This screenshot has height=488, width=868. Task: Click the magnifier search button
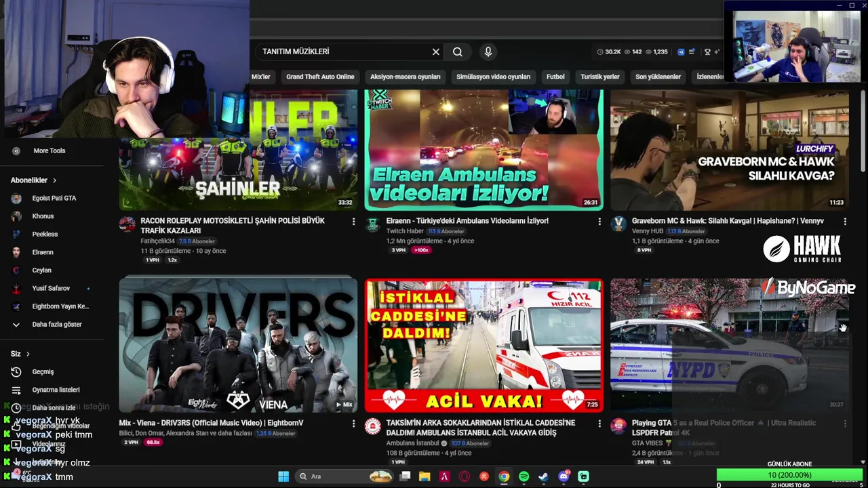point(458,52)
